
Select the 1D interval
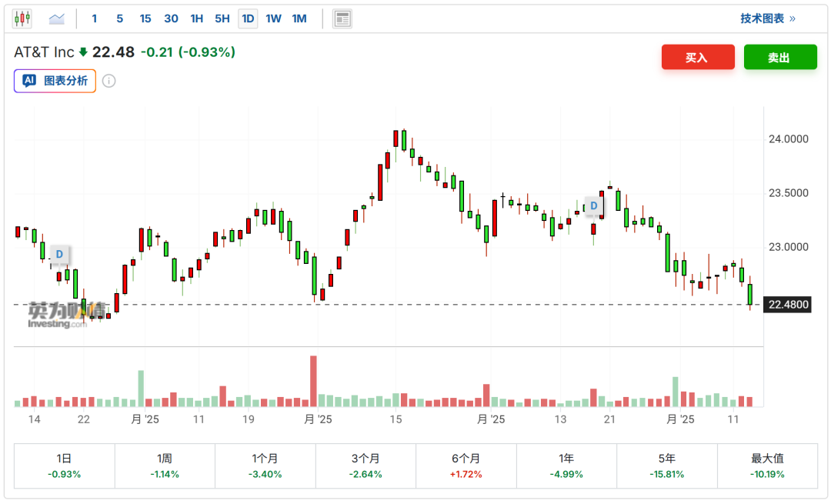coord(248,18)
